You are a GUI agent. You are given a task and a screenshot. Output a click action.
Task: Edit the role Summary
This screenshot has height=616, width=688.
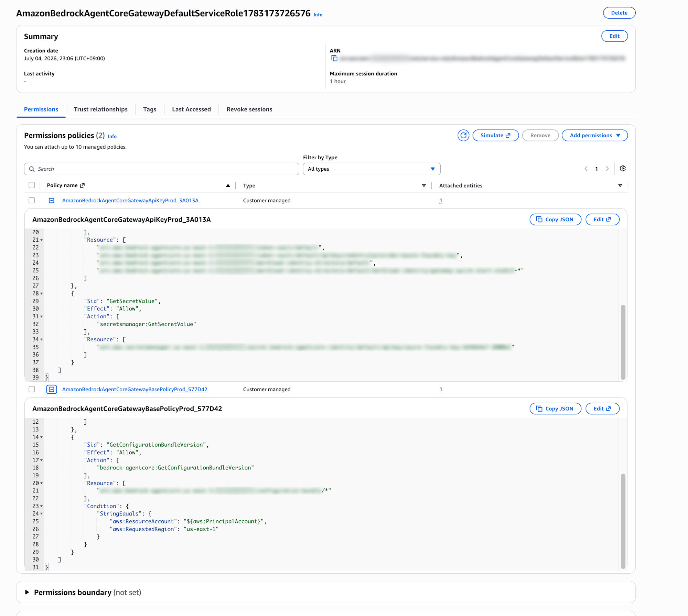[614, 36]
